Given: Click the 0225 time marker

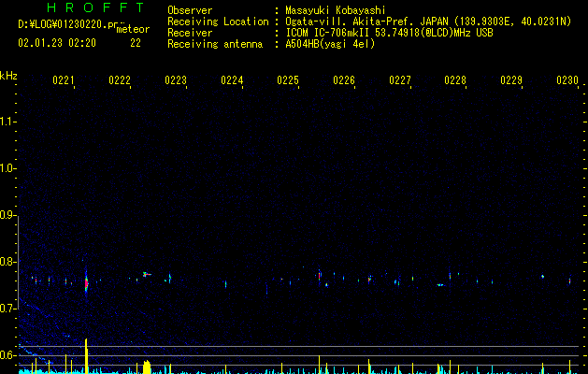Looking at the screenshot, I should (288, 79).
